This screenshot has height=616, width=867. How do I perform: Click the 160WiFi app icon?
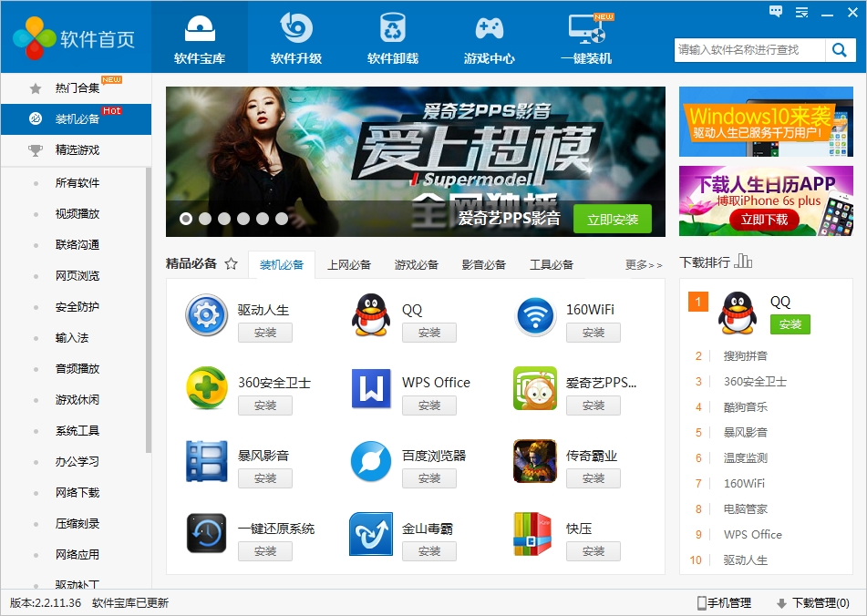pos(534,316)
